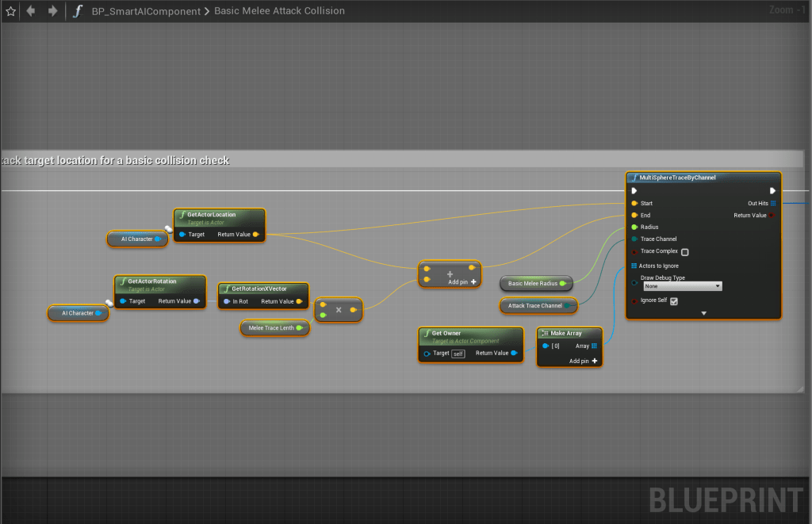
Task: Go forward with the right arrow
Action: [x=52, y=11]
